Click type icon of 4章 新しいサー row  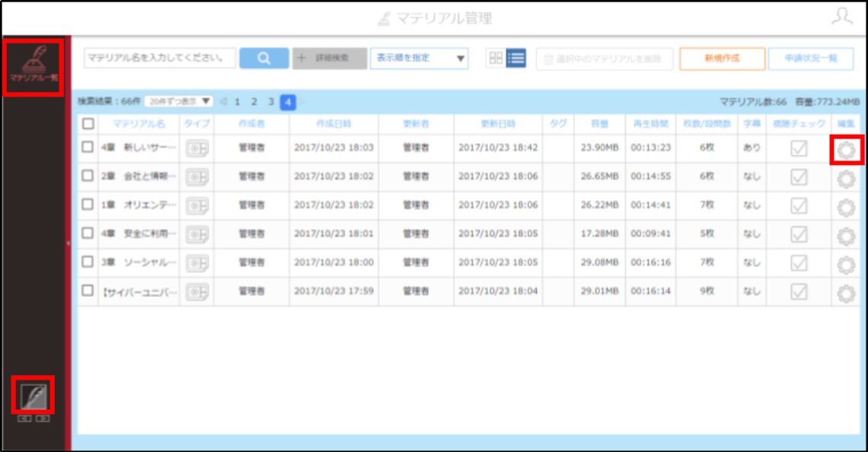click(197, 148)
